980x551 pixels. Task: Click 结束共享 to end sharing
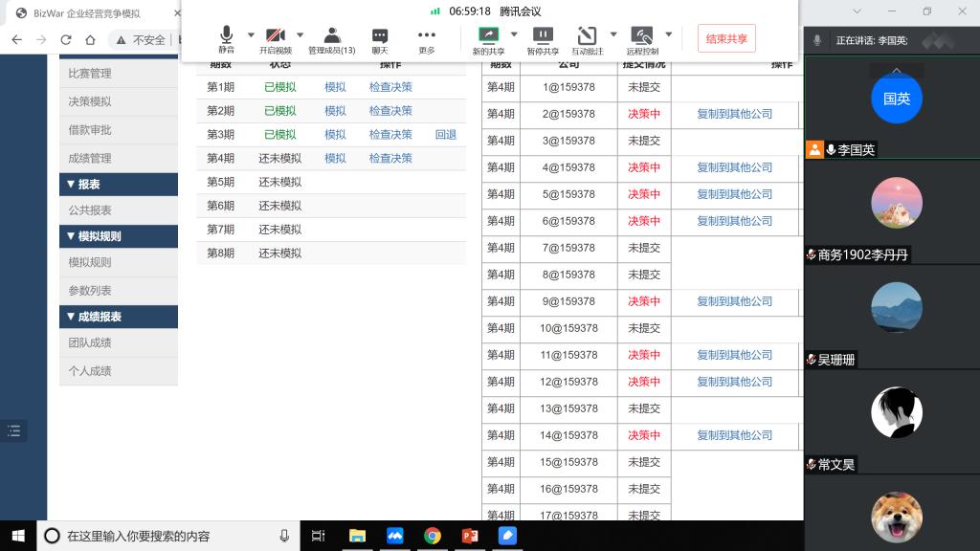tap(726, 38)
